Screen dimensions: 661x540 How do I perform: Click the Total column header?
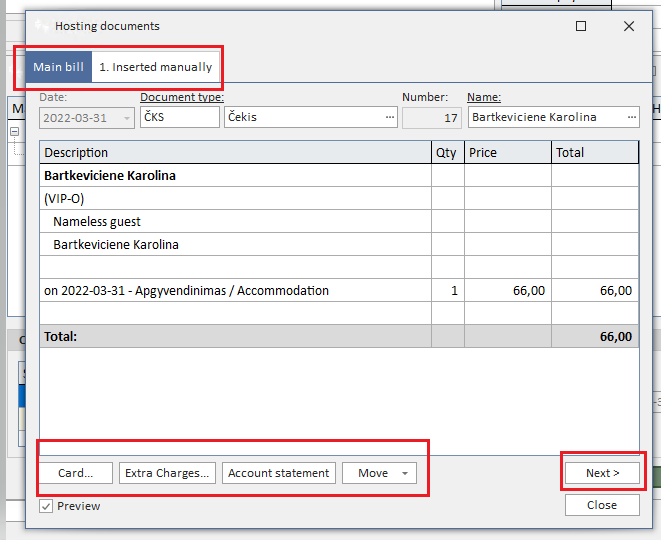(x=595, y=152)
